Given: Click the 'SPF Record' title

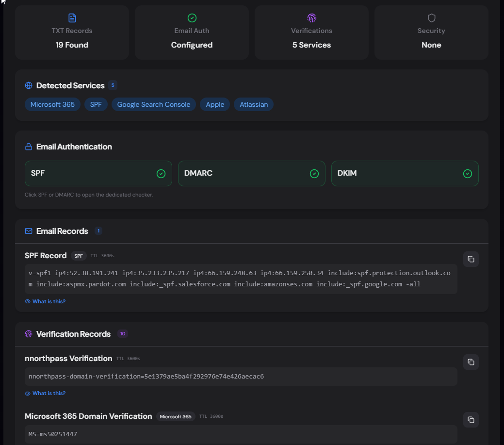Looking at the screenshot, I should tap(46, 256).
